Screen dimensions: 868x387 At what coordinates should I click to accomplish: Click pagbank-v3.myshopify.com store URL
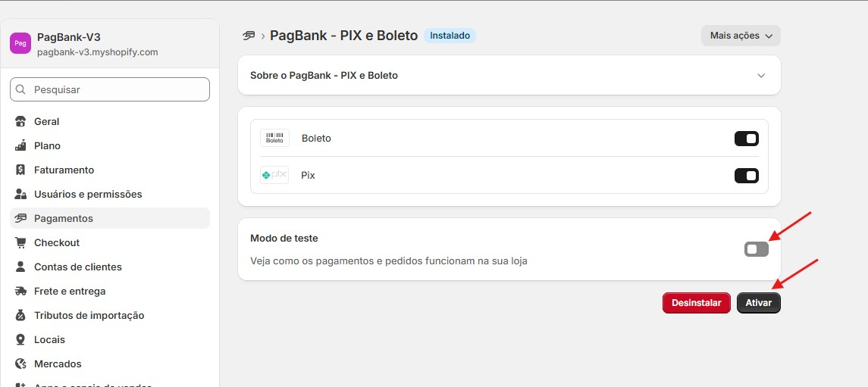[98, 52]
